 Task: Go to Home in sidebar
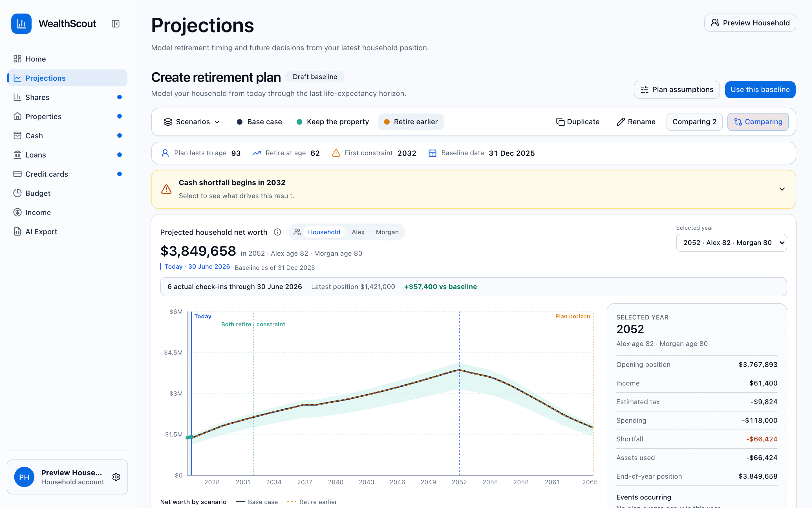tap(67, 59)
